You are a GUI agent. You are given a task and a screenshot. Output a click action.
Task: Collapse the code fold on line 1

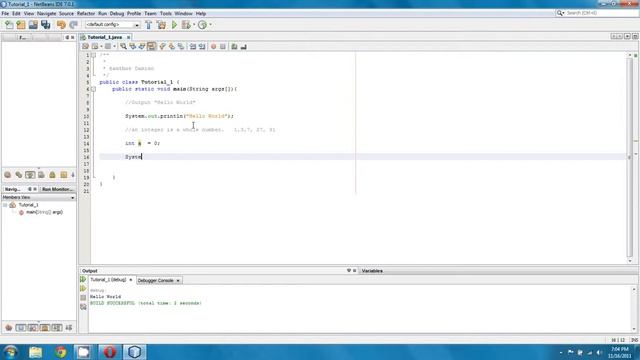click(93, 55)
